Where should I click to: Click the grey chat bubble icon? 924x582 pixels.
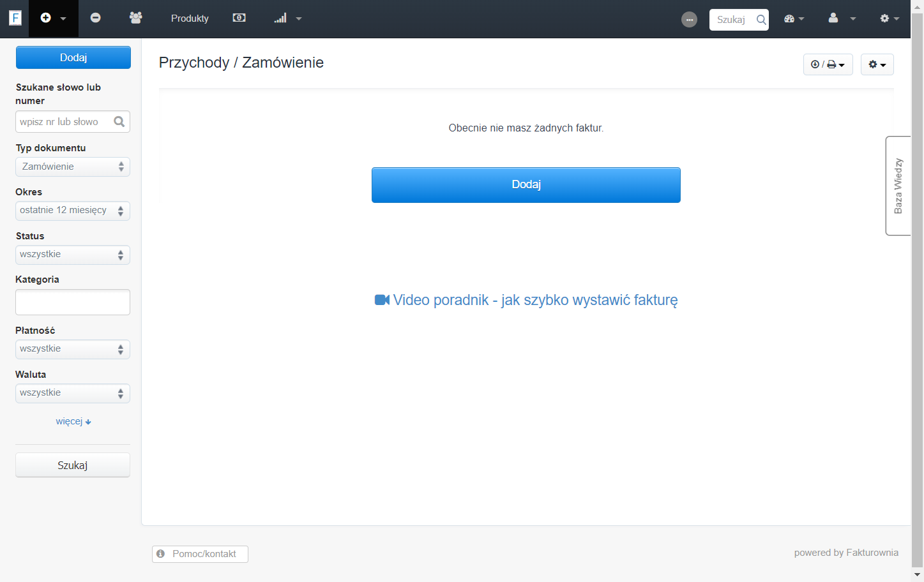[x=690, y=20]
